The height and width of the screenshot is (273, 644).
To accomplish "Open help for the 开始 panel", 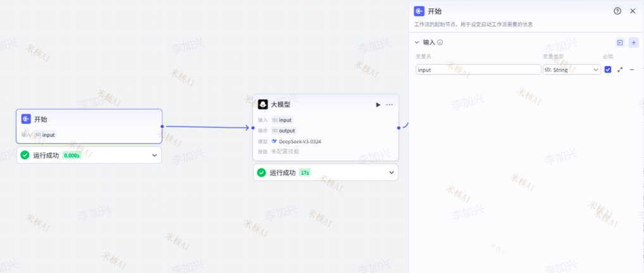I will click(617, 11).
